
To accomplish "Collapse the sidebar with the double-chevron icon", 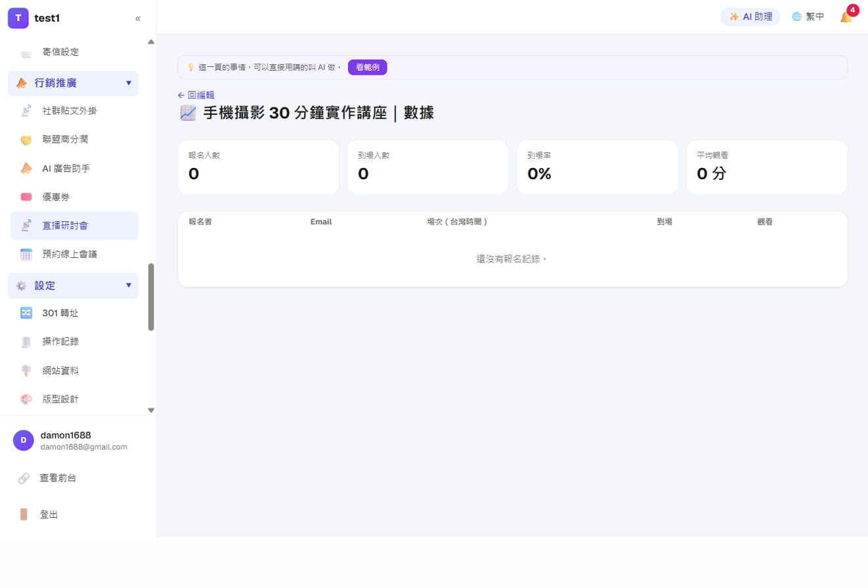I will pyautogui.click(x=138, y=18).
